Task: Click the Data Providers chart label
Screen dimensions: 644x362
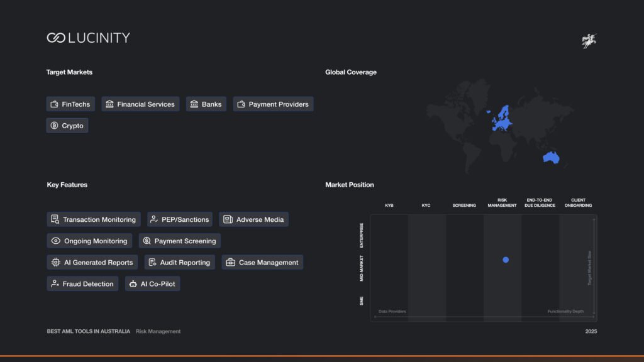Action: click(x=392, y=312)
